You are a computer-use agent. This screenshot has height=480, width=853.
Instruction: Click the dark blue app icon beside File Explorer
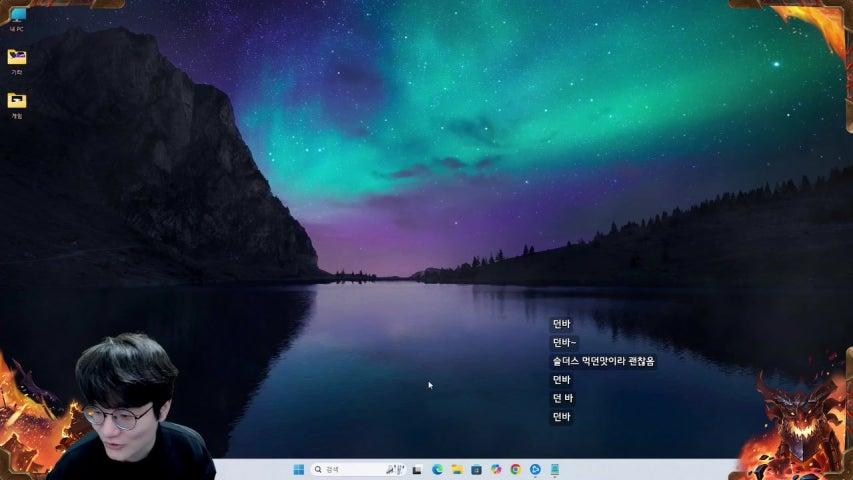tap(476, 469)
